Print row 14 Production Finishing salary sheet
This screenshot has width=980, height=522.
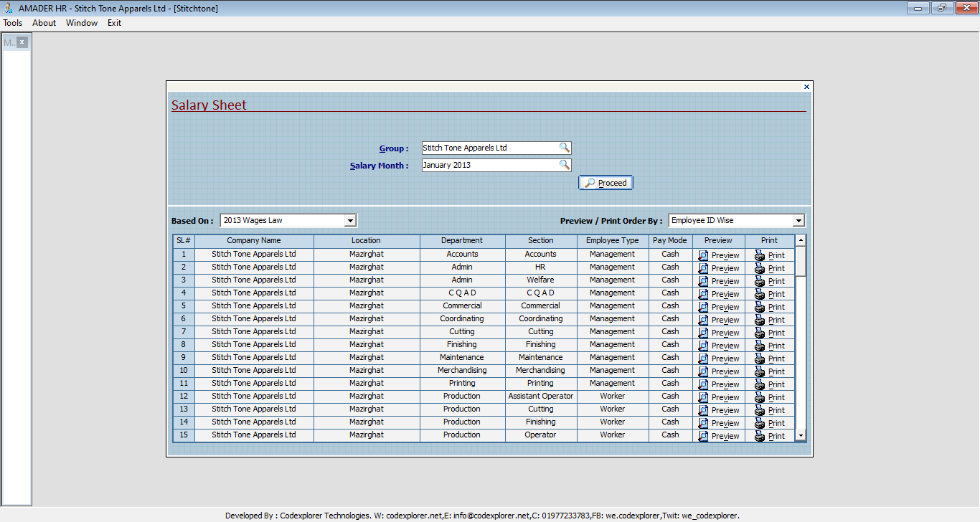(x=770, y=423)
